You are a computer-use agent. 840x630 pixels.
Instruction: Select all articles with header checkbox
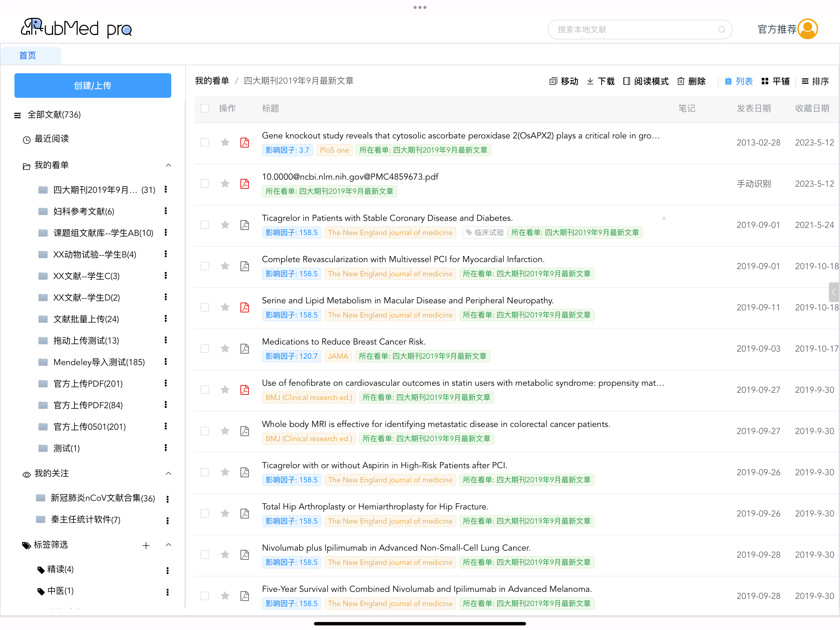(205, 108)
